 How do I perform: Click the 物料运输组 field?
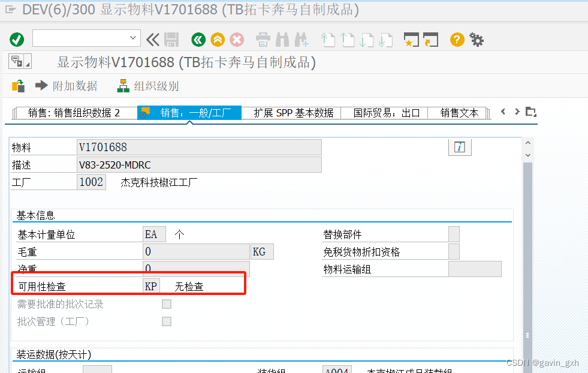coord(475,269)
